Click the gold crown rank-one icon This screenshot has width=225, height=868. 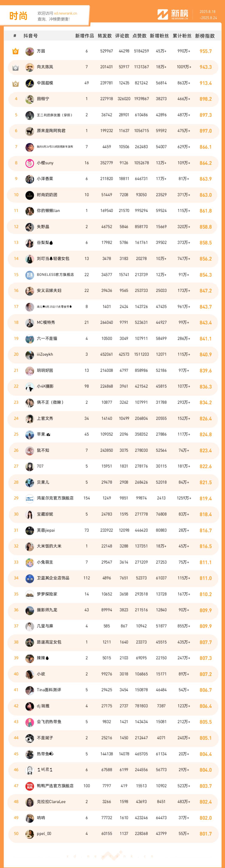point(15,51)
